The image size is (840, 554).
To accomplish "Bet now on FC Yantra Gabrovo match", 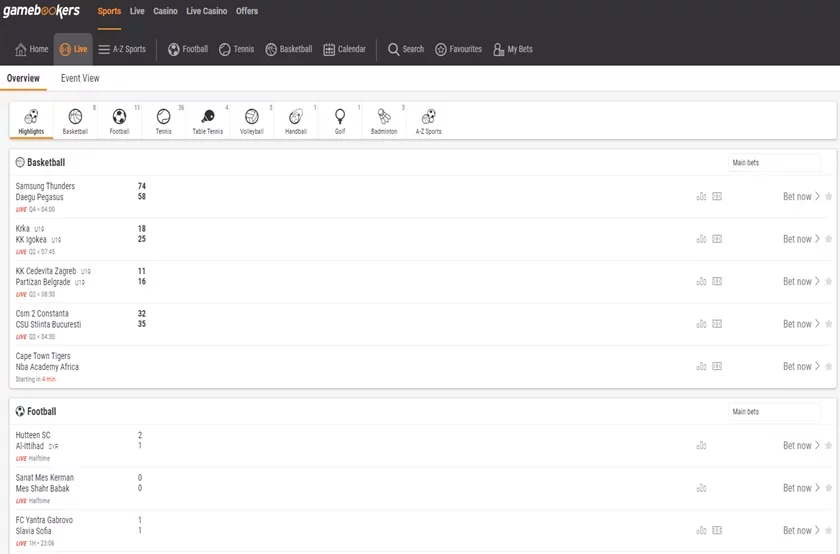I will pyautogui.click(x=801, y=530).
